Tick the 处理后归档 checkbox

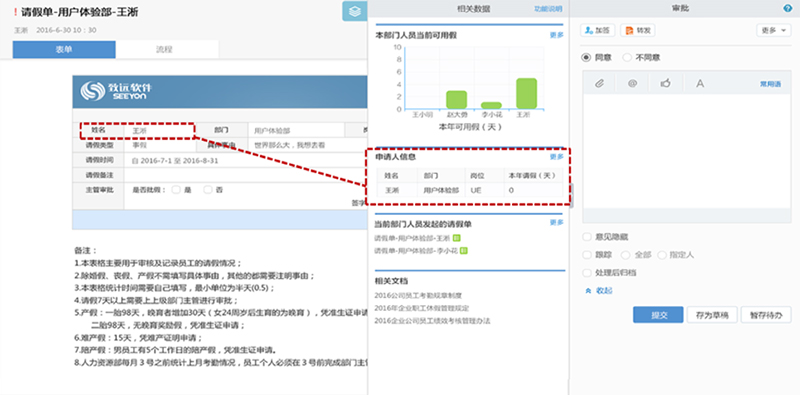[x=587, y=273]
